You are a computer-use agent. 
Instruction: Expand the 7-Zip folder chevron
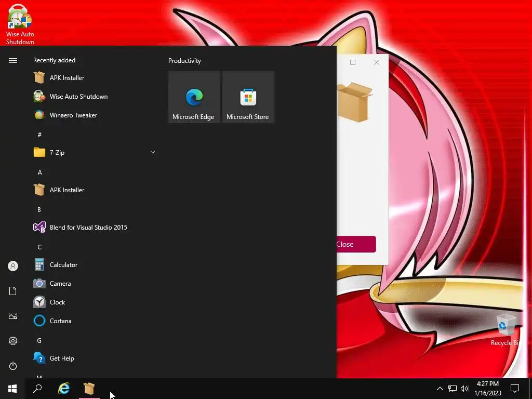point(153,152)
